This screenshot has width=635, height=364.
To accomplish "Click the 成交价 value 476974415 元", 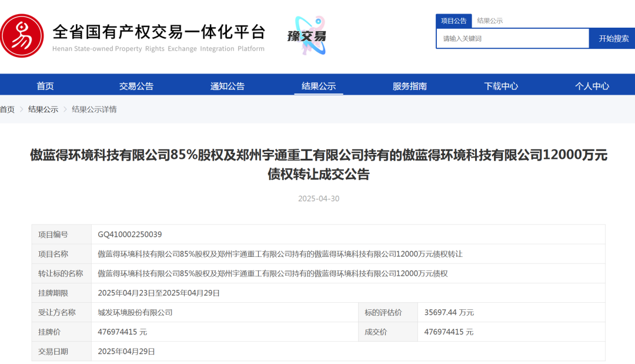I will pos(449,332).
